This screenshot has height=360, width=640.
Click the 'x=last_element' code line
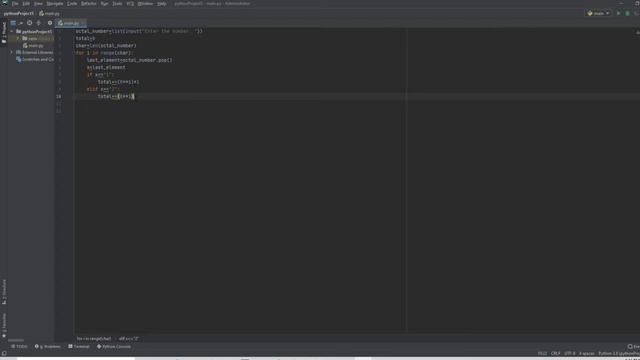106,67
